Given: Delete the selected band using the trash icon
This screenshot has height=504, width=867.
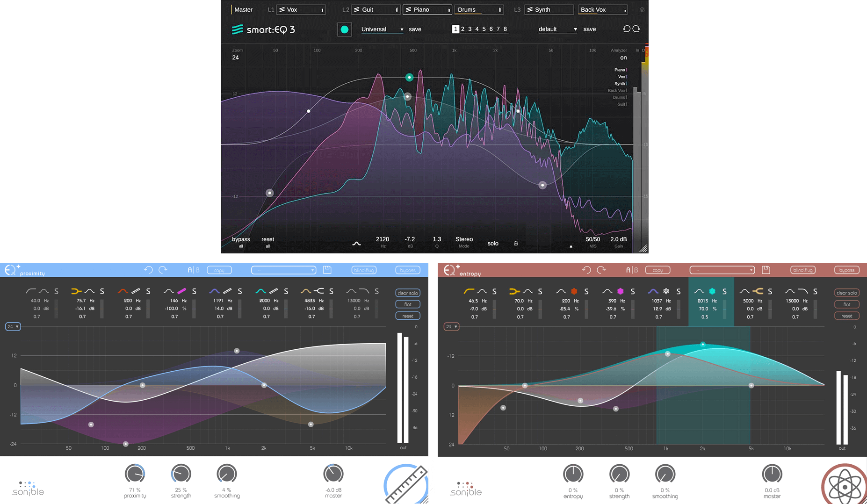Looking at the screenshot, I should (x=516, y=243).
